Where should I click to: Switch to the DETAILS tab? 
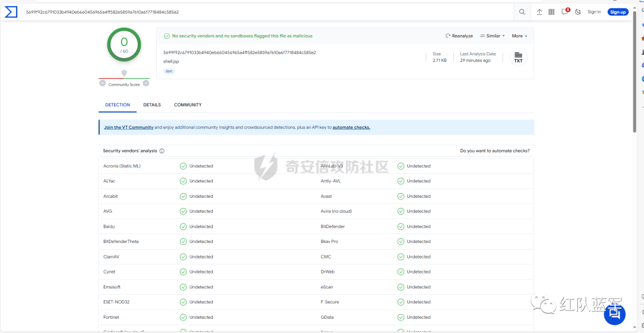152,105
